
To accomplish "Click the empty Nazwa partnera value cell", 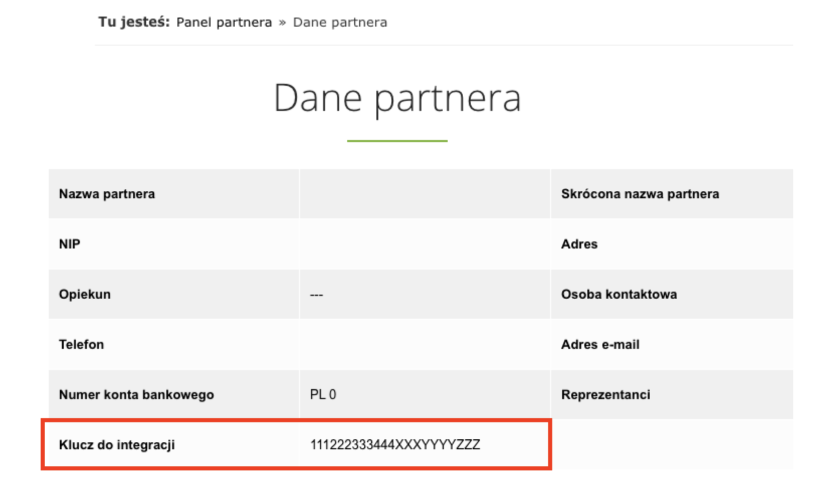I will coord(425,194).
